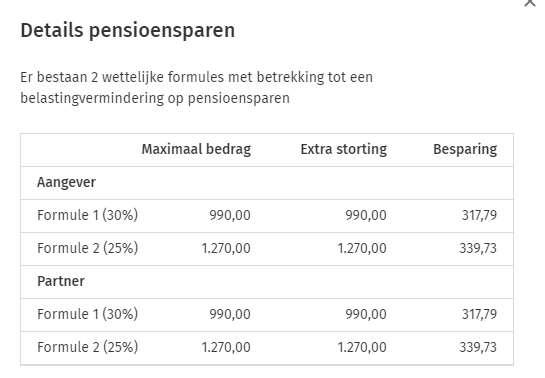Click the Partner section row

click(267, 282)
